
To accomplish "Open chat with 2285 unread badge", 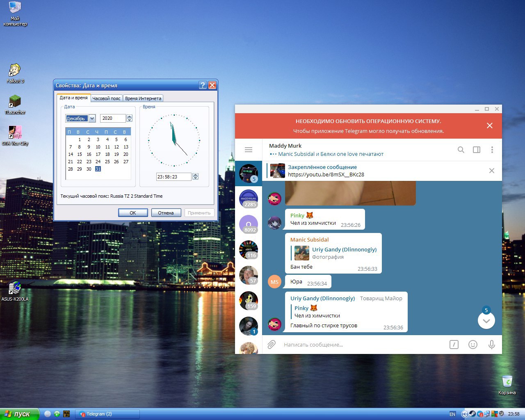I will [x=249, y=199].
